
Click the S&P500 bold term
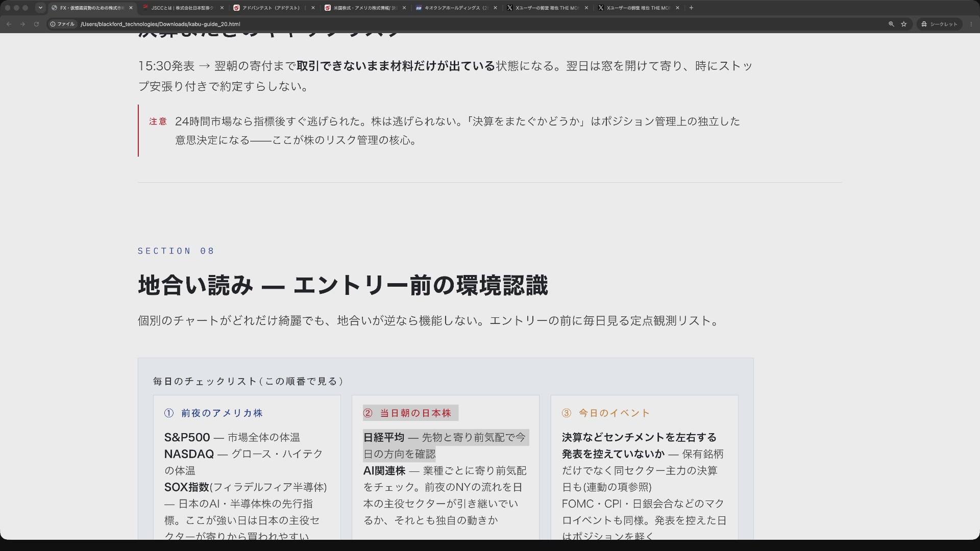click(x=187, y=437)
